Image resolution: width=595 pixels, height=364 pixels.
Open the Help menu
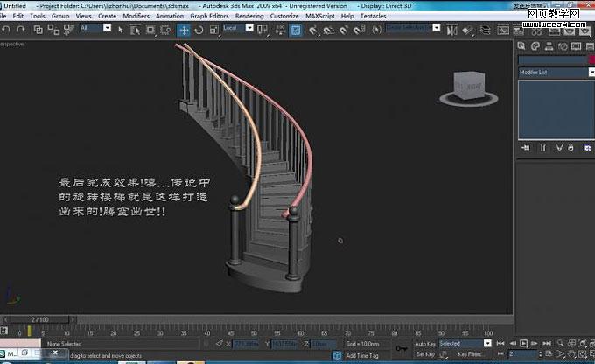click(347, 16)
